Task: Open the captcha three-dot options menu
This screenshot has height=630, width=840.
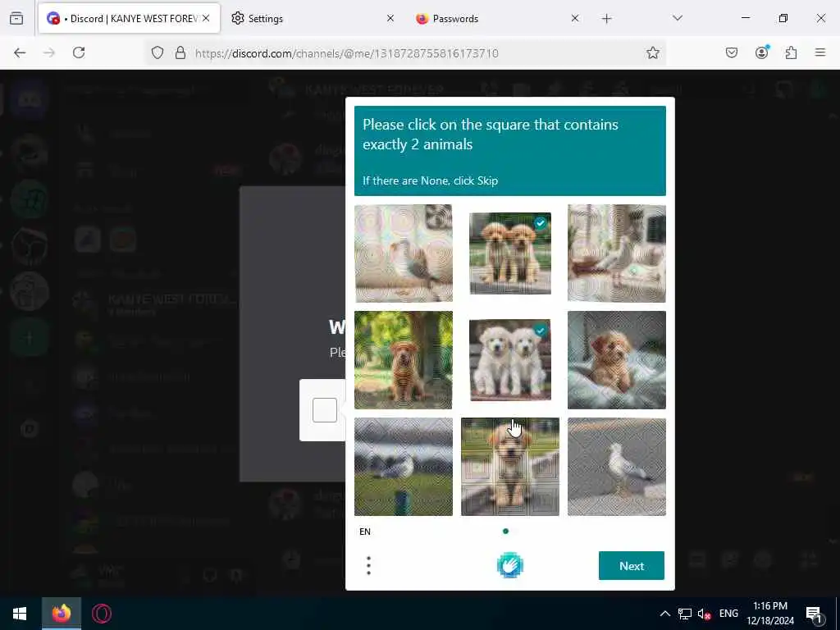Action: [x=368, y=566]
